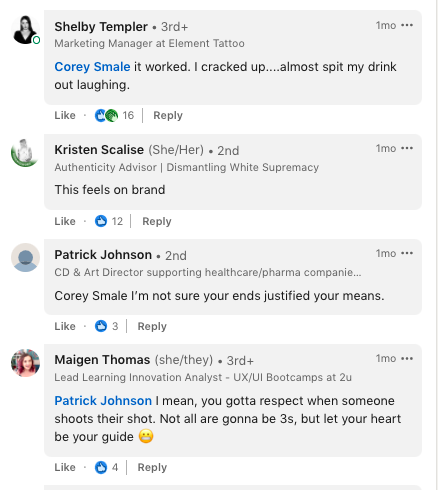Open more options on Kristen Scalise's comment
Image resolution: width=438 pixels, height=490 pixels.
click(407, 148)
